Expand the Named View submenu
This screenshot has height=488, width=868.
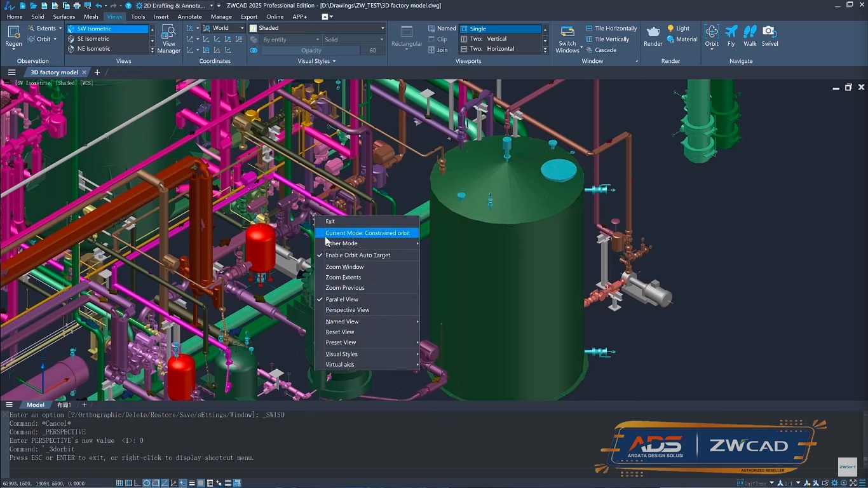(367, 322)
